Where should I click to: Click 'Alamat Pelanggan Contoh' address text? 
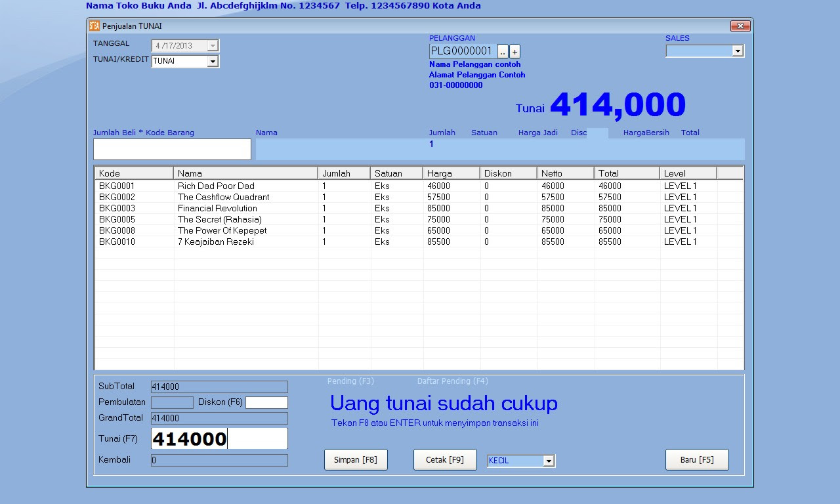[x=477, y=75]
